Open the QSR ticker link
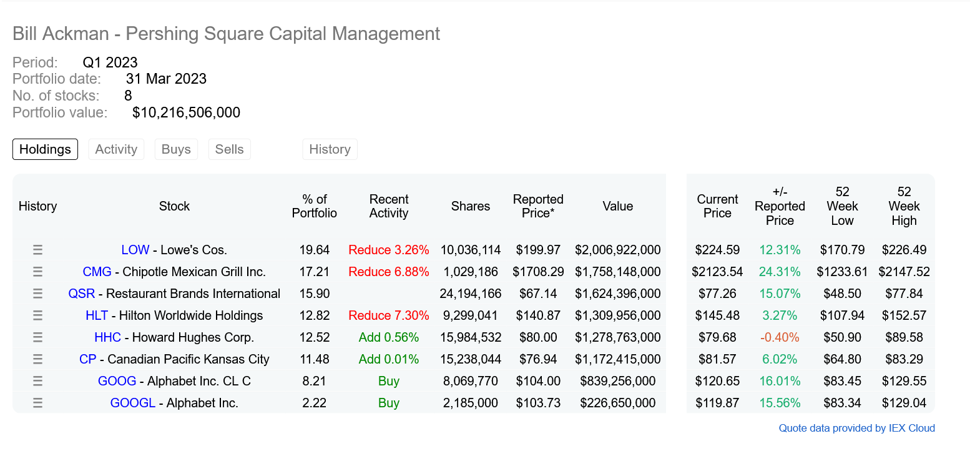The width and height of the screenshot is (980, 456). 82,294
